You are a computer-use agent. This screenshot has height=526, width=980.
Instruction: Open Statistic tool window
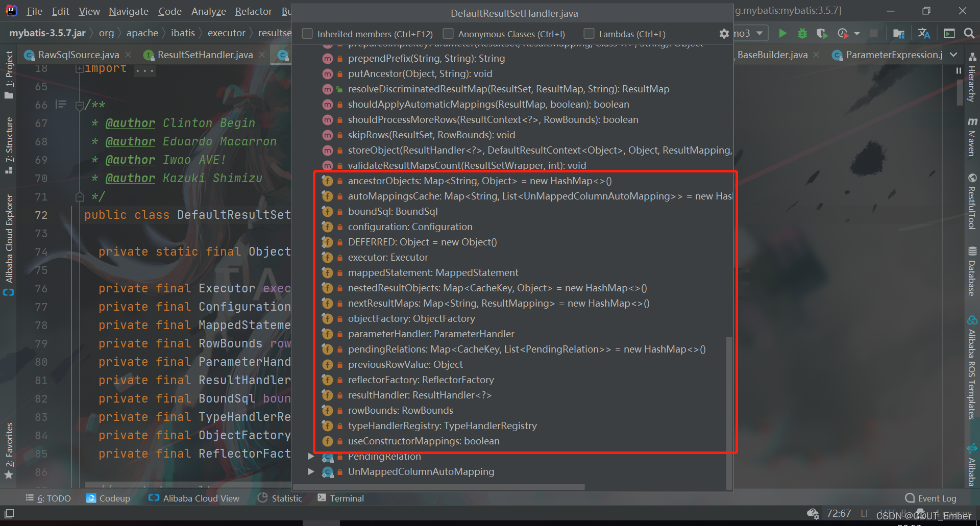[280, 498]
